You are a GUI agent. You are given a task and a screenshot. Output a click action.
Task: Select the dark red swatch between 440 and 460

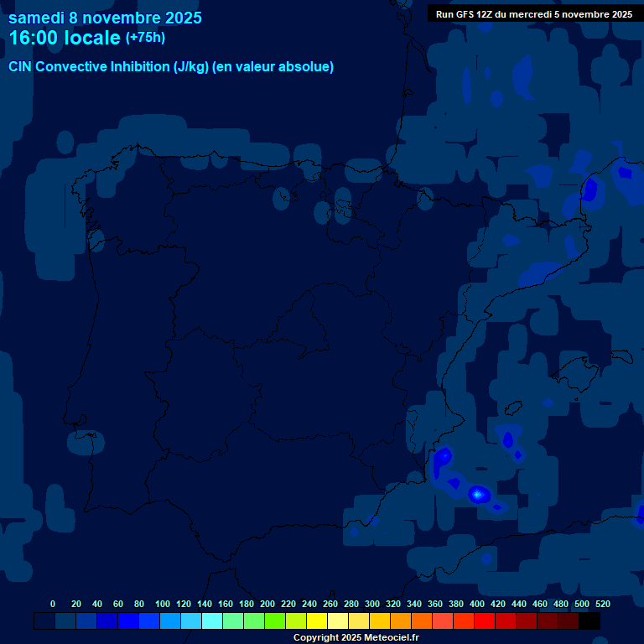526,621
